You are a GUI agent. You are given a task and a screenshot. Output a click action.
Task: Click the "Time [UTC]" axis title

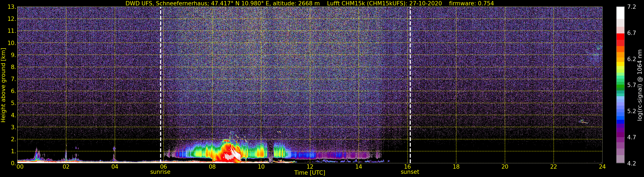point(310,173)
